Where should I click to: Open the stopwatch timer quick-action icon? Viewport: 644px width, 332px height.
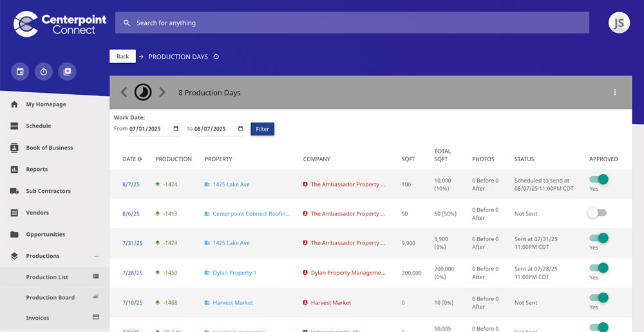[x=44, y=72]
